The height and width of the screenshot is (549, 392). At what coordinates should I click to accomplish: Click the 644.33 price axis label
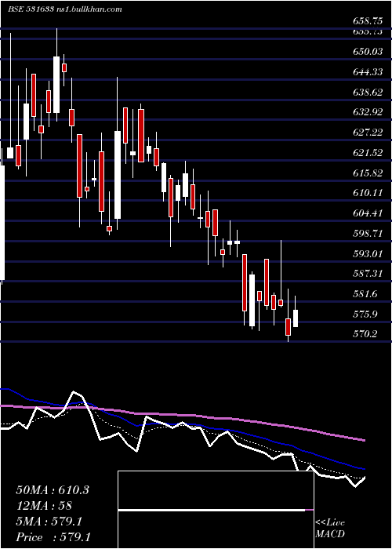coord(368,72)
